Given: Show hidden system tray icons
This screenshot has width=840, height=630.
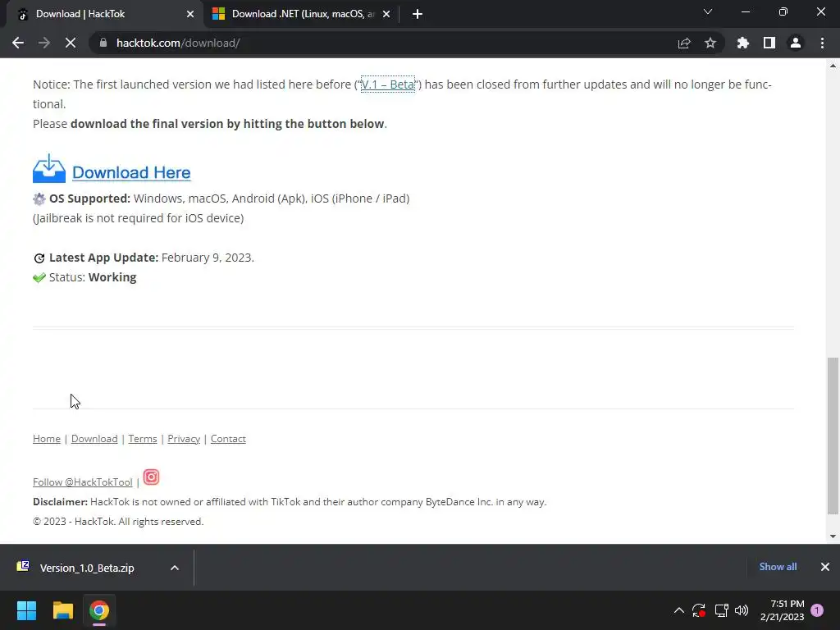Looking at the screenshot, I should tap(678, 610).
